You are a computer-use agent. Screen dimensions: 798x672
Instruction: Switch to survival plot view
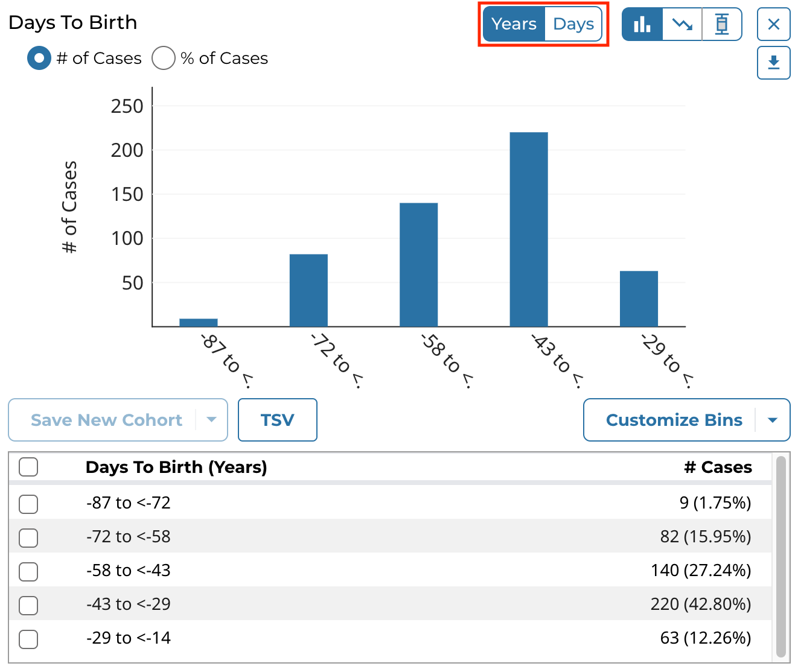tap(682, 25)
